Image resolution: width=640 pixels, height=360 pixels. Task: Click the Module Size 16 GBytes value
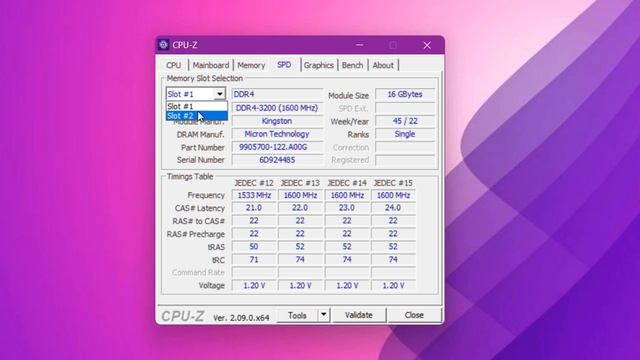coord(405,94)
